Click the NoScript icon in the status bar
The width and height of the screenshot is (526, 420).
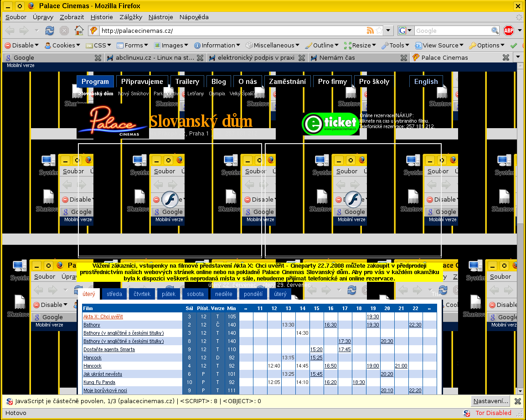tap(467, 413)
